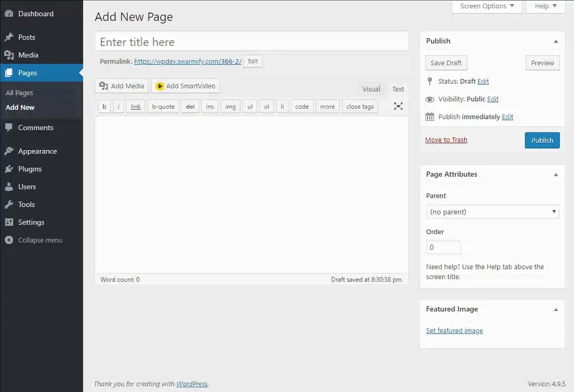Insert a more tag
The height and width of the screenshot is (392, 574).
(x=328, y=107)
